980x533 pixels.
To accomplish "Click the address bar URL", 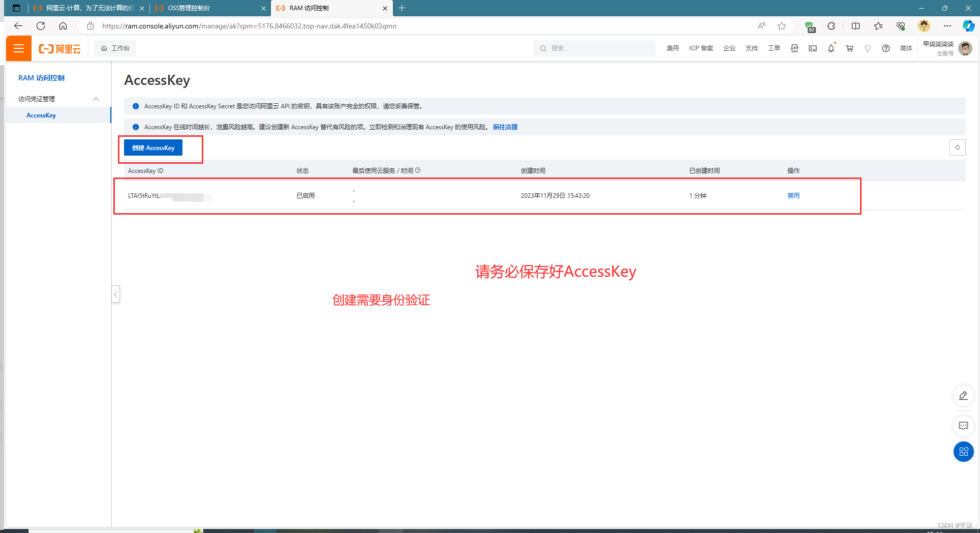I will coord(249,26).
